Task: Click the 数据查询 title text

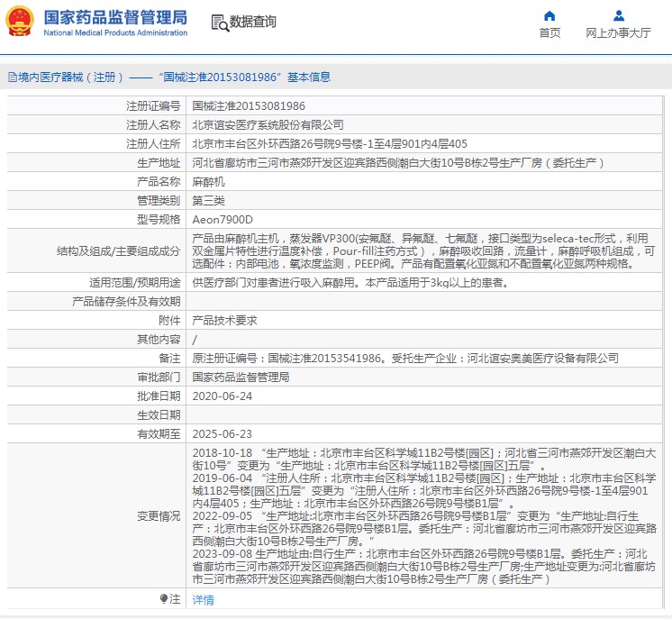Action: (x=253, y=22)
